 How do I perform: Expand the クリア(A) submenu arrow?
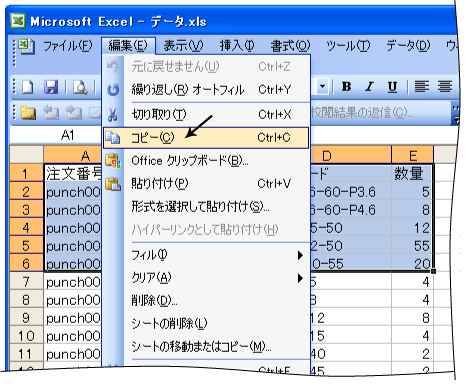(x=300, y=278)
